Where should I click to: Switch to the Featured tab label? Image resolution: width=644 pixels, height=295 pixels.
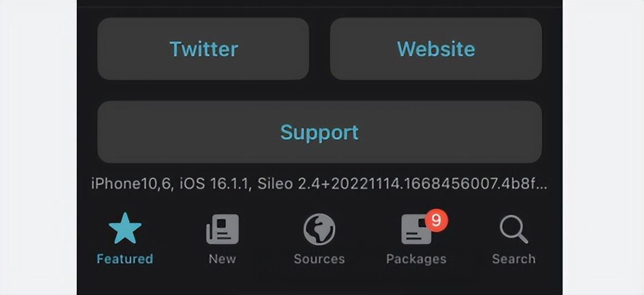(x=125, y=259)
